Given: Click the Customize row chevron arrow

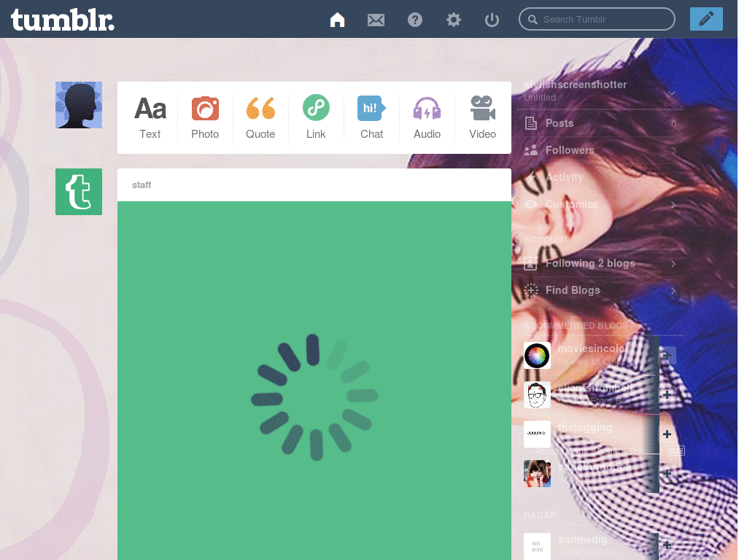Looking at the screenshot, I should point(673,205).
